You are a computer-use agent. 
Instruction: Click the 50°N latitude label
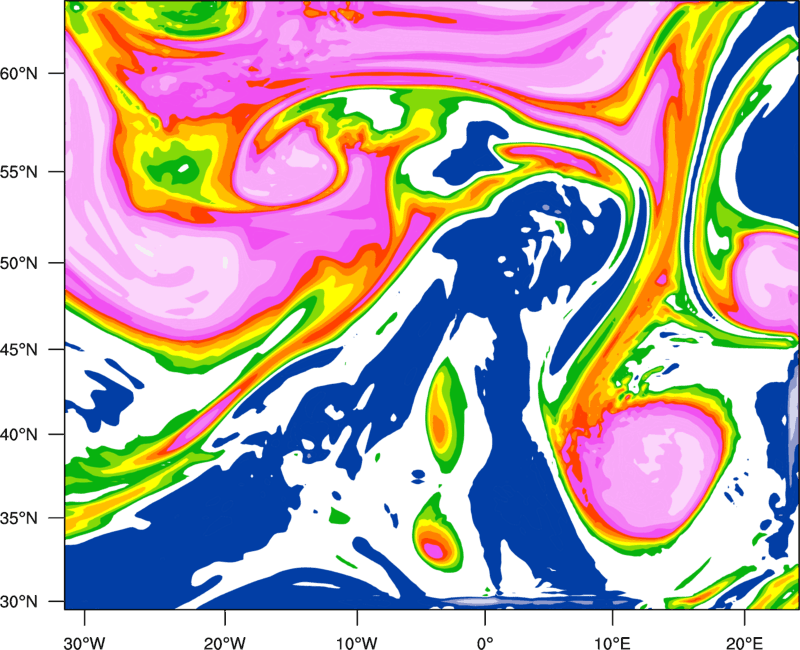click(x=19, y=263)
